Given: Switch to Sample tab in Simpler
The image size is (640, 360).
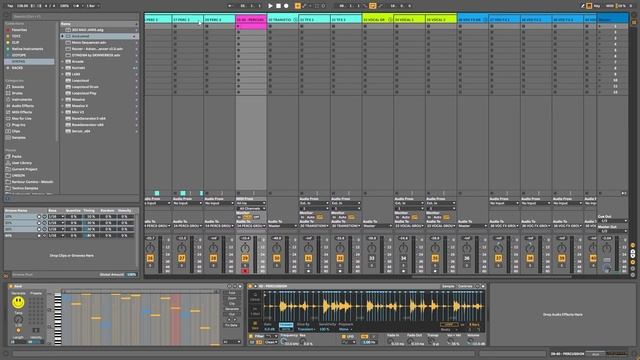Looking at the screenshot, I should [x=448, y=287].
